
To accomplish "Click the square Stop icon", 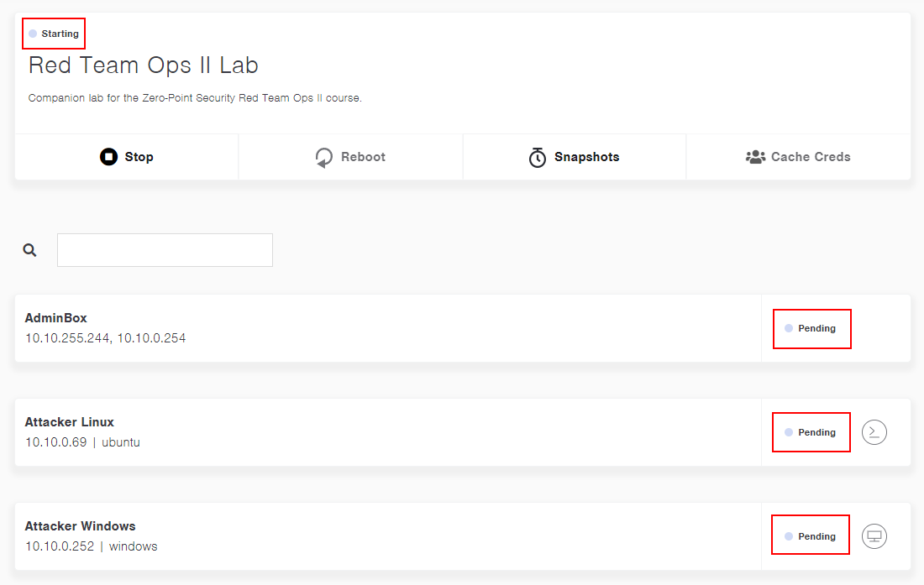I will 108,157.
